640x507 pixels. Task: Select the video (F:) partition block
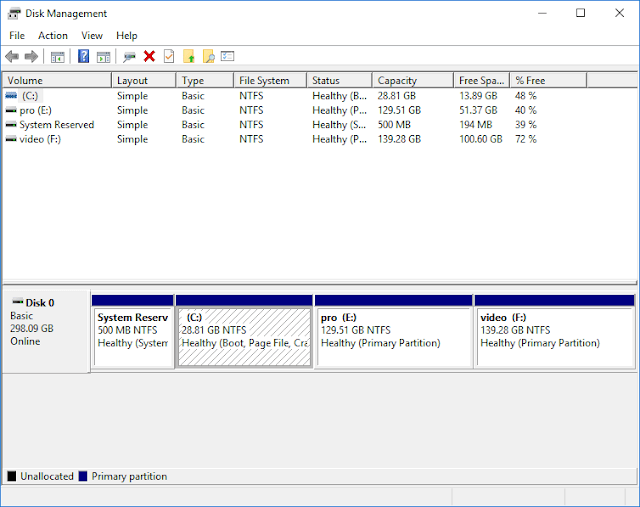pos(555,331)
